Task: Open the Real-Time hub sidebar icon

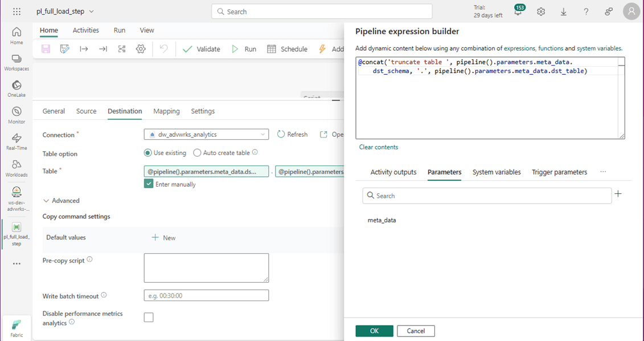Action: pos(17,141)
